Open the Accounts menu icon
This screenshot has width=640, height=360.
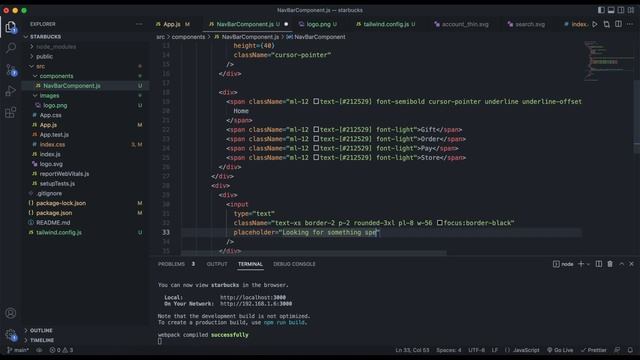pyautogui.click(x=11, y=313)
